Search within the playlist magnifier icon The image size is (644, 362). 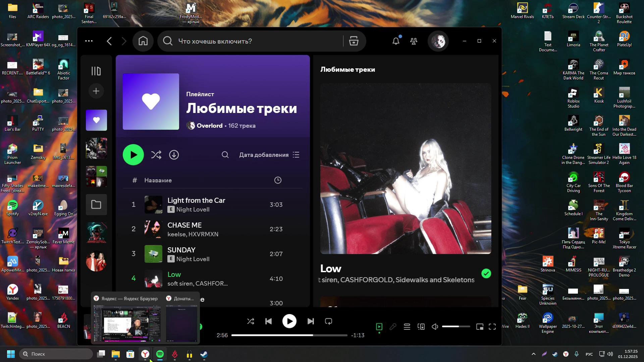click(x=225, y=155)
